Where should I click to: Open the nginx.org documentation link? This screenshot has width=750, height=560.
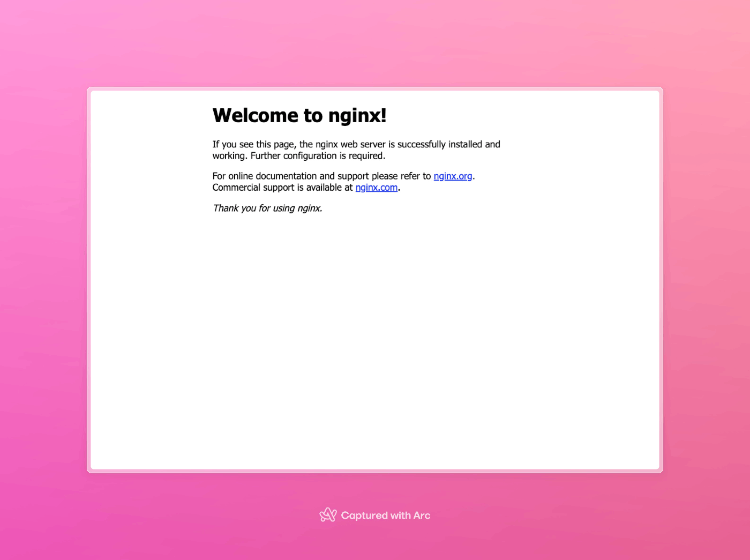click(x=453, y=176)
